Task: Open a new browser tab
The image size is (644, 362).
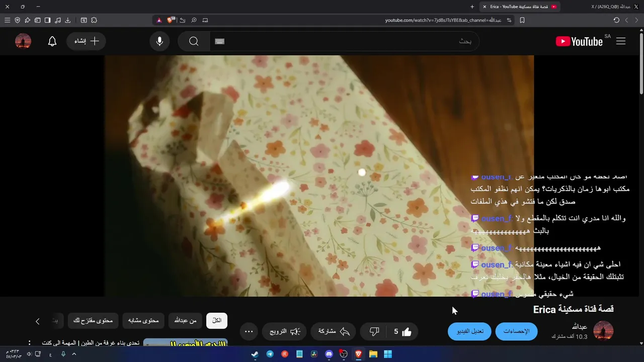Action: pyautogui.click(x=472, y=7)
